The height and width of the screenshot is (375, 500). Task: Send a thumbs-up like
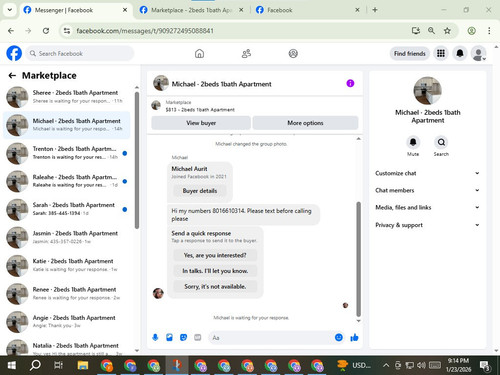click(354, 338)
